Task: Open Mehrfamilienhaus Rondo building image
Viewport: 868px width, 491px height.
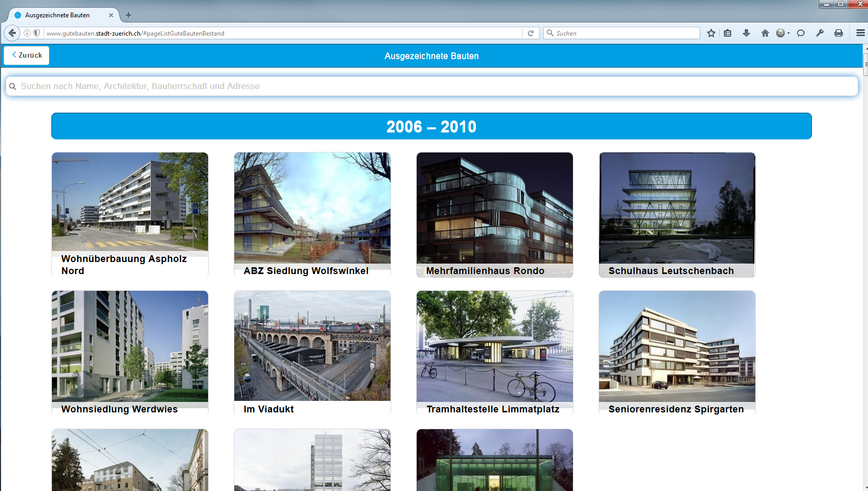Action: pos(495,208)
